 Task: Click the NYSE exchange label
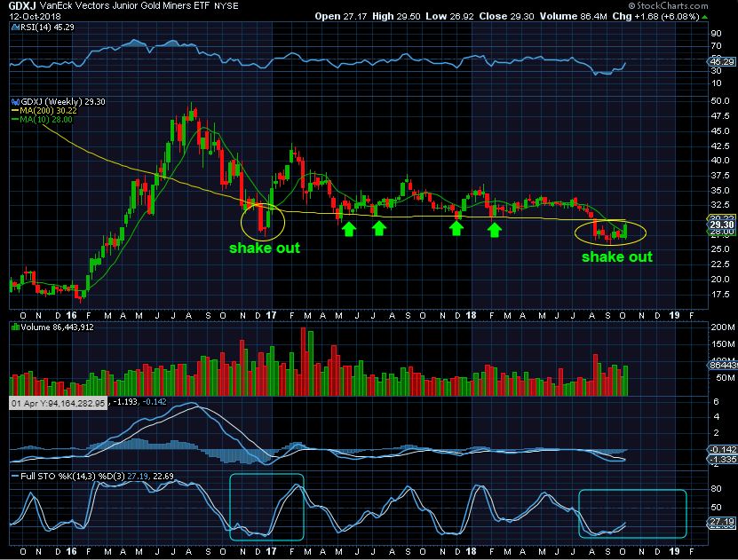pos(226,6)
